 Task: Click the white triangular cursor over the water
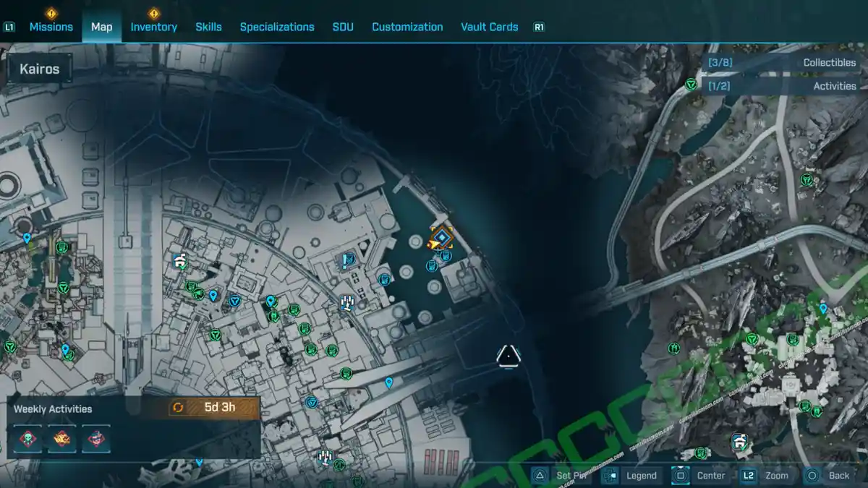509,355
